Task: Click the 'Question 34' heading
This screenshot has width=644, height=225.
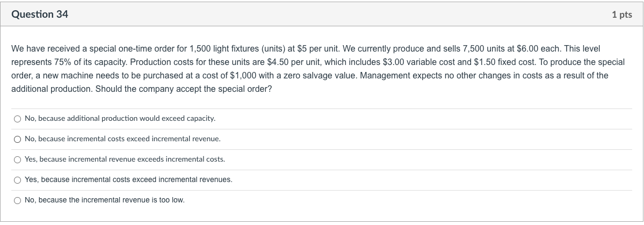Action: click(x=40, y=14)
